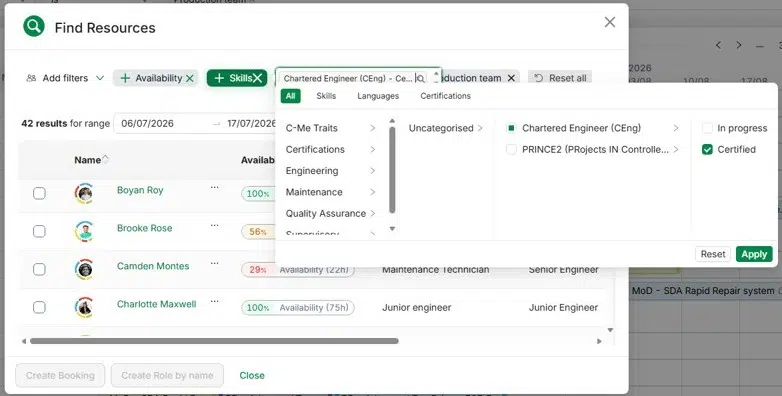Viewport: 782px width, 396px height.
Task: Enable the In progress checkbox
Action: click(x=707, y=128)
